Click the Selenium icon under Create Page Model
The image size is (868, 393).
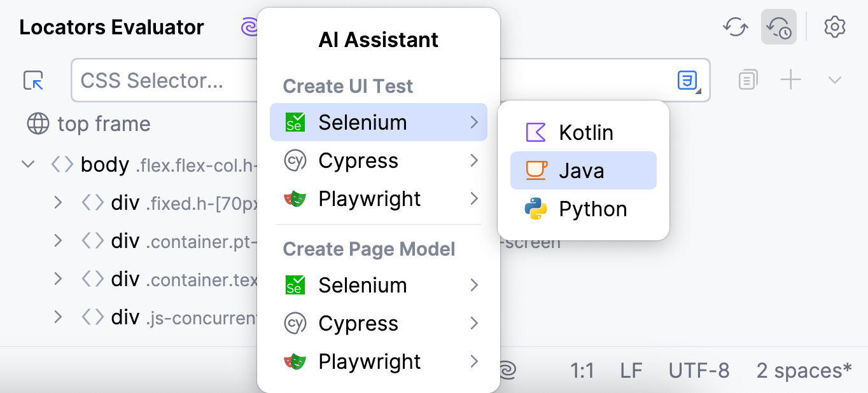297,285
